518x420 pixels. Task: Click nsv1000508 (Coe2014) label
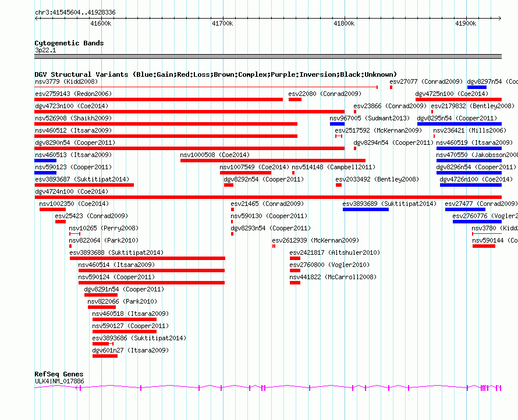pos(215,155)
